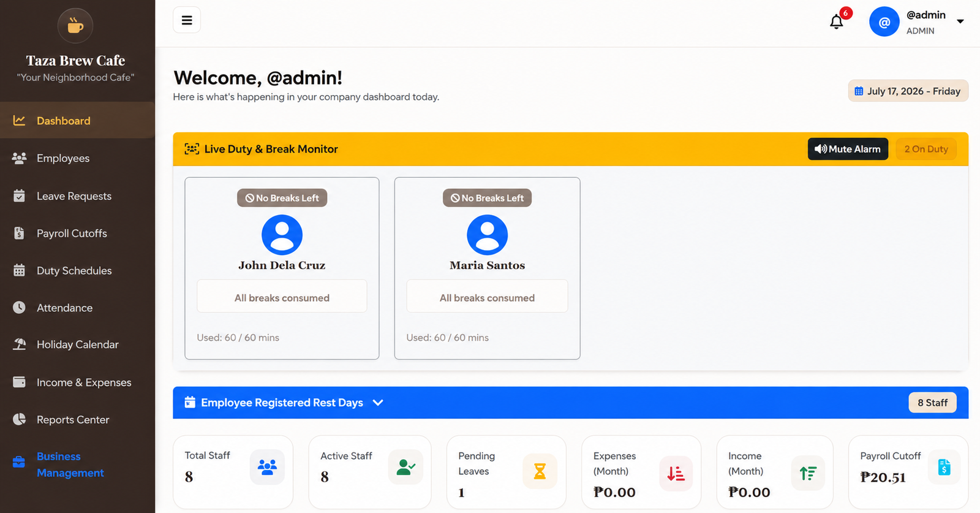Viewport: 980px width, 513px height.
Task: Click the Active Staff user-check icon
Action: [405, 467]
